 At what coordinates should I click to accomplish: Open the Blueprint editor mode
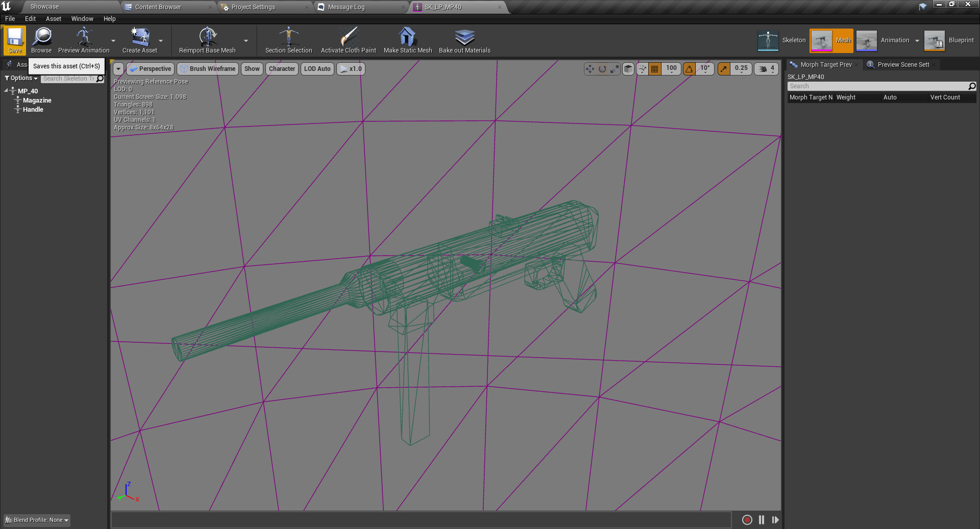[x=949, y=40]
